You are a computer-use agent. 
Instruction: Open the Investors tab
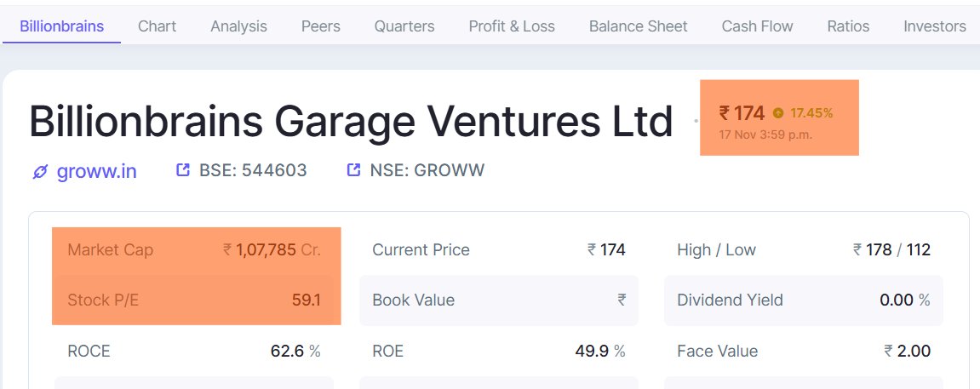click(x=934, y=26)
